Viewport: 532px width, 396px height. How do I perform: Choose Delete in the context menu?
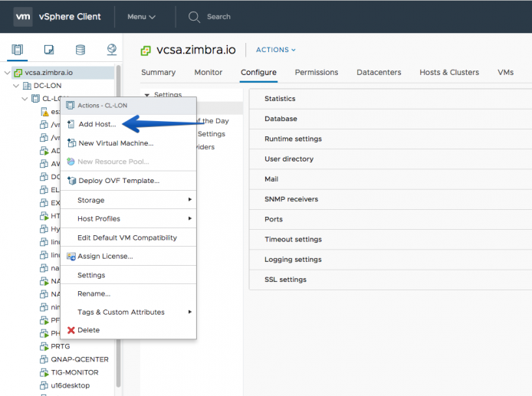click(x=128, y=330)
